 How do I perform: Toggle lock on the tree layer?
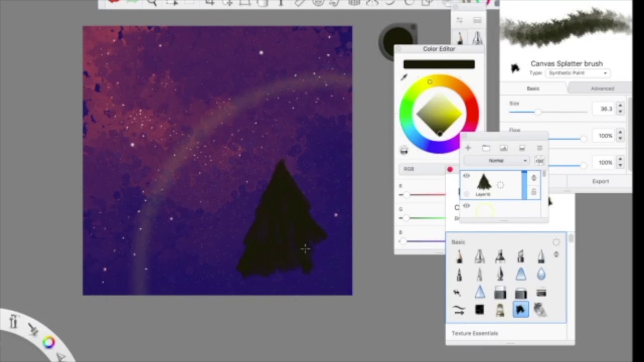[534, 192]
